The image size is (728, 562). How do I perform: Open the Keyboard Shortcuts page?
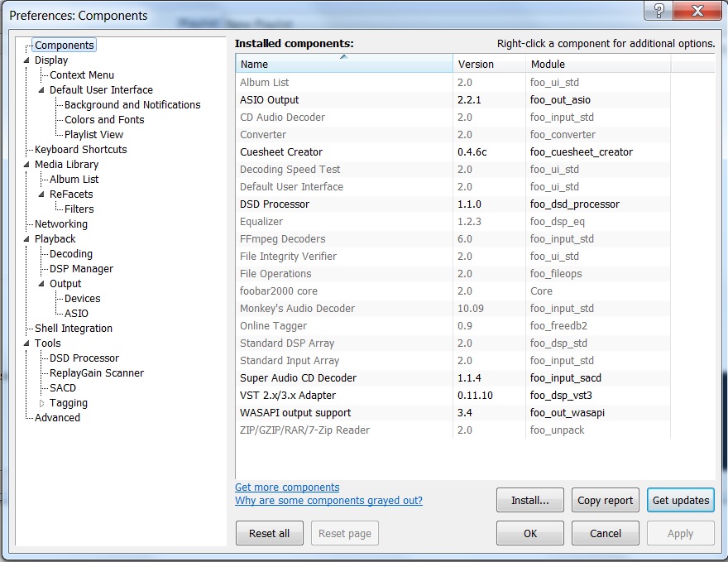click(80, 150)
